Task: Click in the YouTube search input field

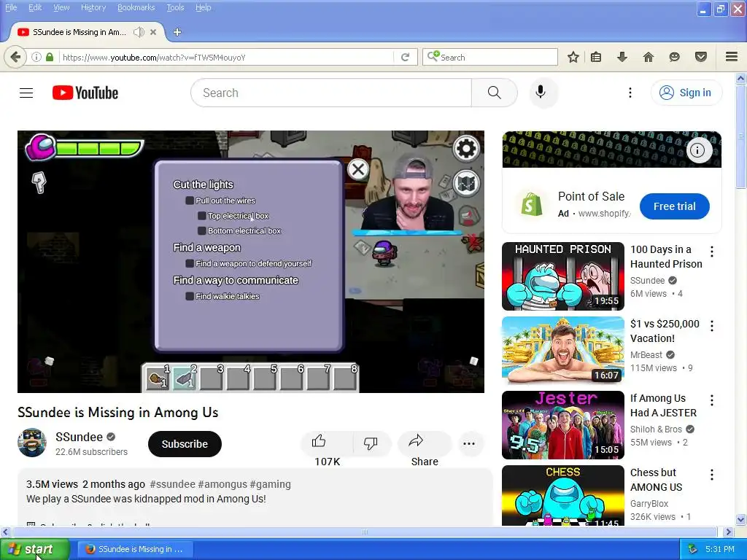Action: pos(331,93)
